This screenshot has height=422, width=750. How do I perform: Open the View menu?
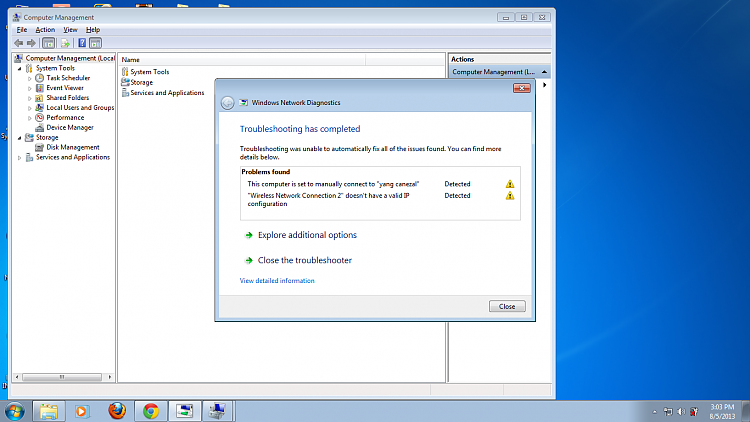pyautogui.click(x=70, y=30)
